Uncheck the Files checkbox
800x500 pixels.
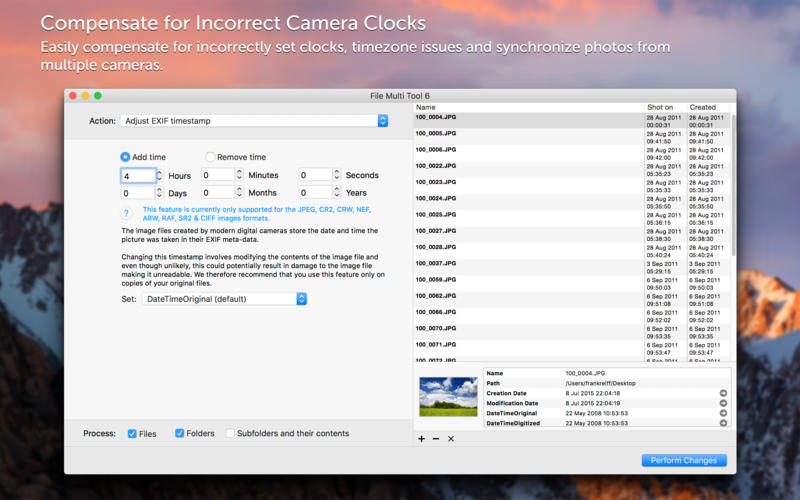[x=132, y=434]
